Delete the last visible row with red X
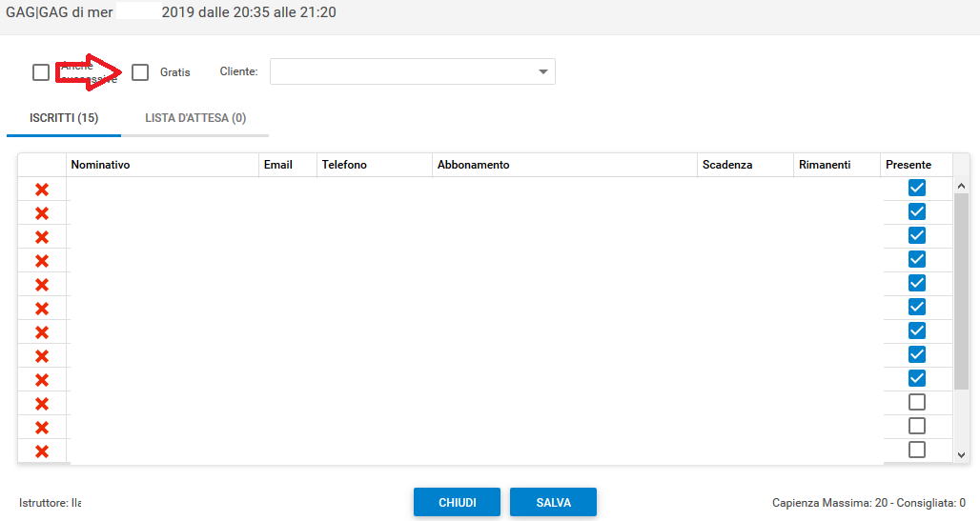The width and height of the screenshot is (980, 521). [x=42, y=451]
